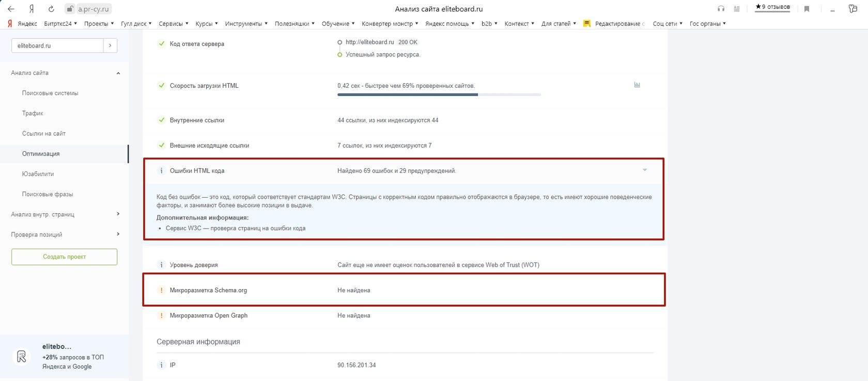868x381 pixels.
Task: Open the Конвертер монстр bookmarks dropdown
Action: (x=390, y=24)
